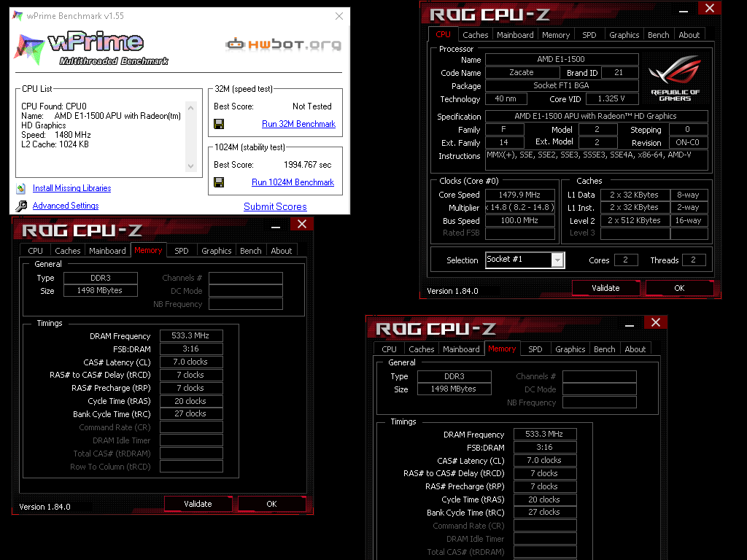The width and height of the screenshot is (747, 560).
Task: Click scroll down arrow in CPU List
Action: coord(190,166)
